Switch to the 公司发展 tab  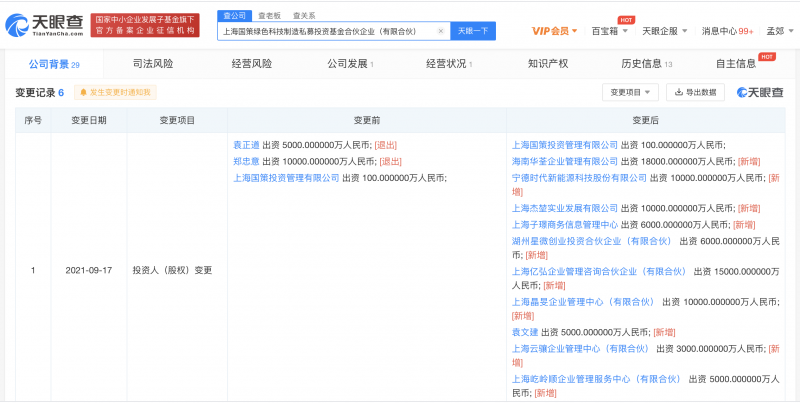tap(351, 64)
